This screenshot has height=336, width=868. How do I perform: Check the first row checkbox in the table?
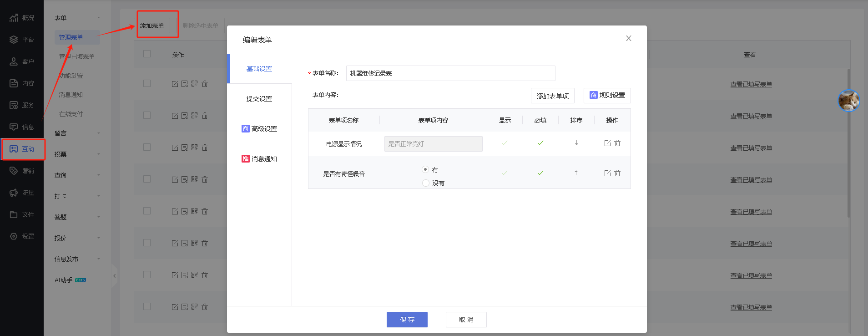pyautogui.click(x=147, y=83)
